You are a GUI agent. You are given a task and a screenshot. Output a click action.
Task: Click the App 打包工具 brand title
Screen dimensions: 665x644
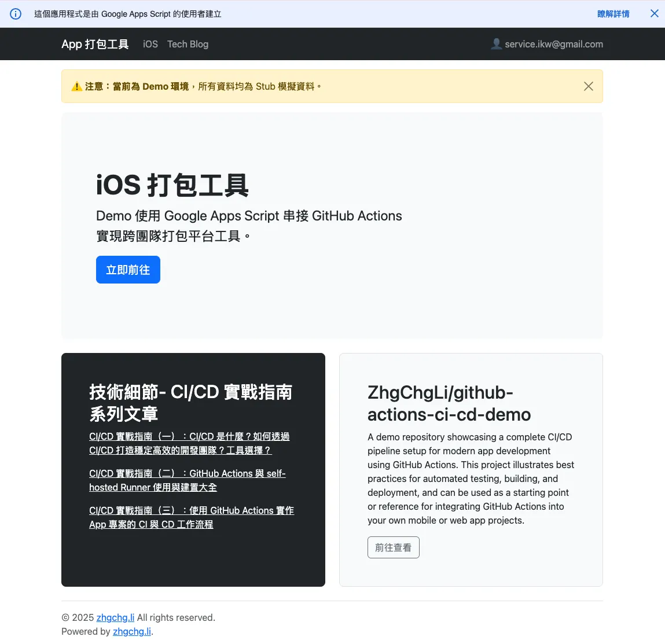pyautogui.click(x=95, y=44)
